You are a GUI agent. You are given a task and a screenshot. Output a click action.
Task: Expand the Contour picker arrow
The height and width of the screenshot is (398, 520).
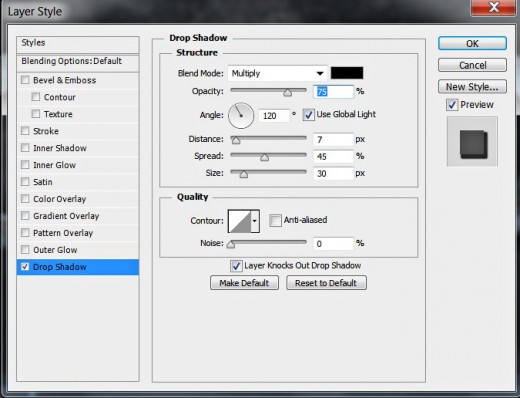(255, 221)
